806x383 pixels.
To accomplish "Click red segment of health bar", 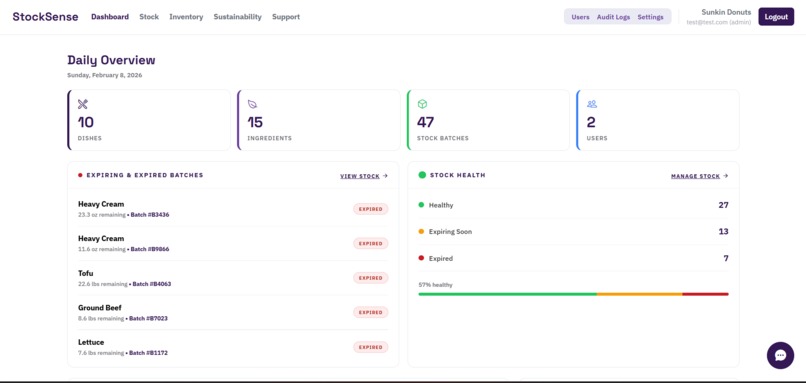I will click(x=705, y=294).
